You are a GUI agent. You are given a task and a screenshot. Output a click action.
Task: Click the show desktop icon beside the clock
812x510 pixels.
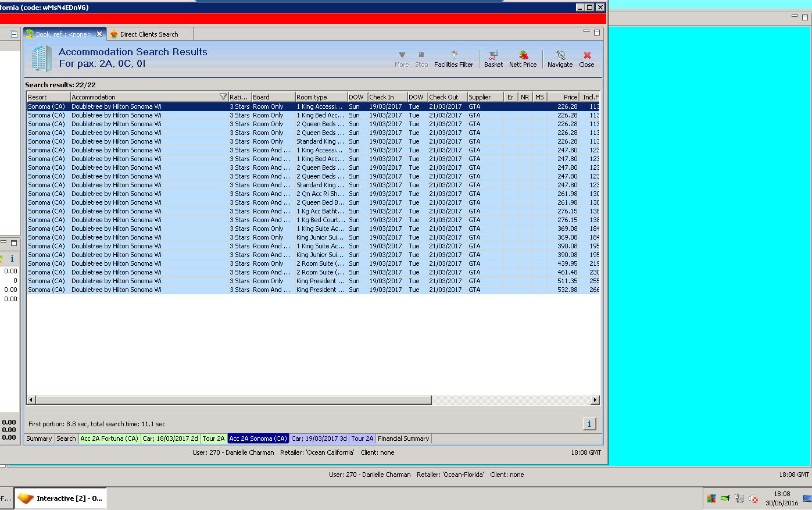point(807,498)
